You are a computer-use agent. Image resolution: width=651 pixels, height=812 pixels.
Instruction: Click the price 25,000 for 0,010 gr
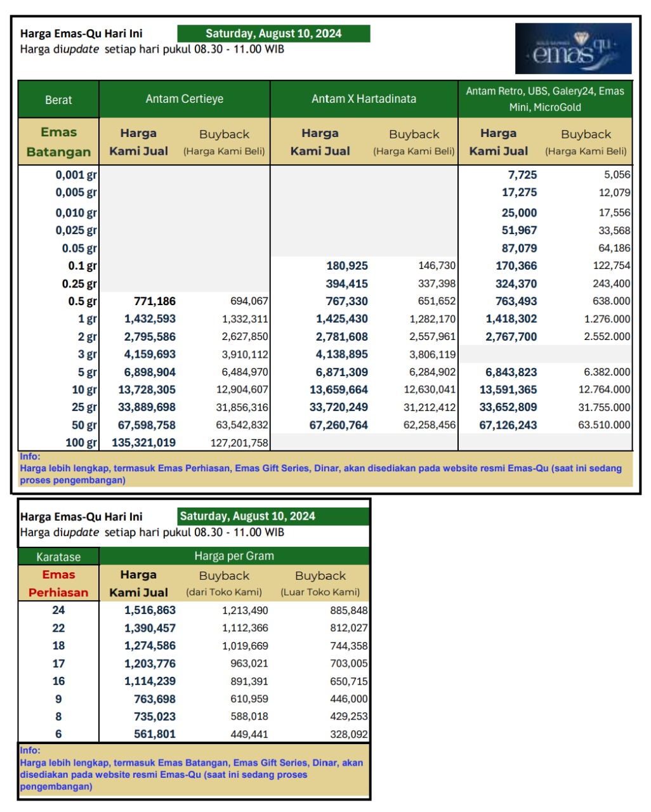click(x=519, y=213)
